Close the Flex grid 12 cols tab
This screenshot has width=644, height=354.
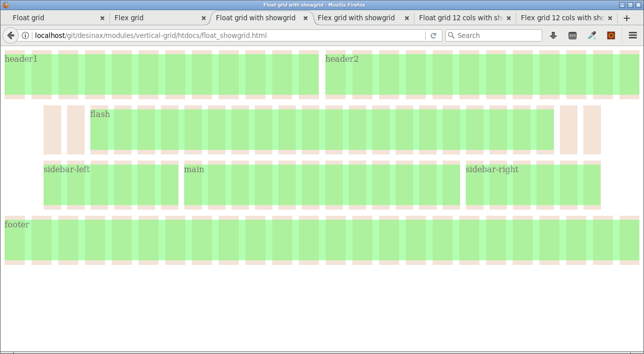click(x=610, y=18)
